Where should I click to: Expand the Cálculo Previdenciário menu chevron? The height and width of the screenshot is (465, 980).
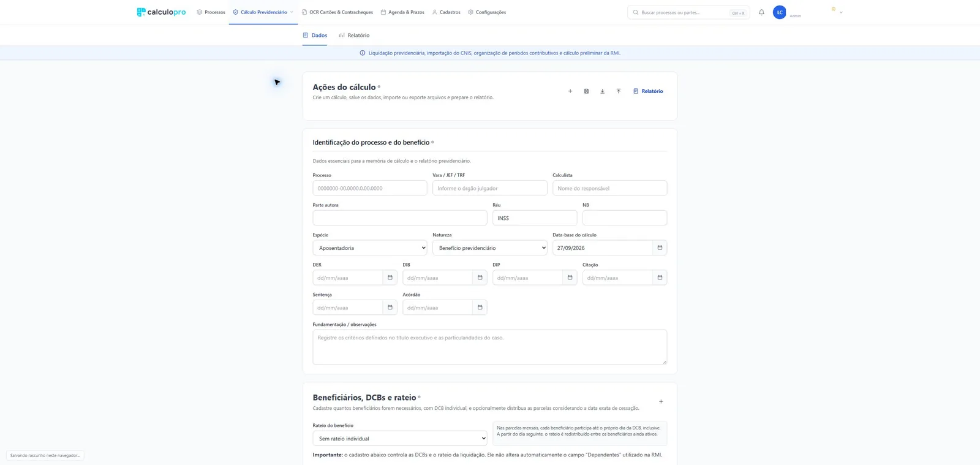tap(292, 12)
